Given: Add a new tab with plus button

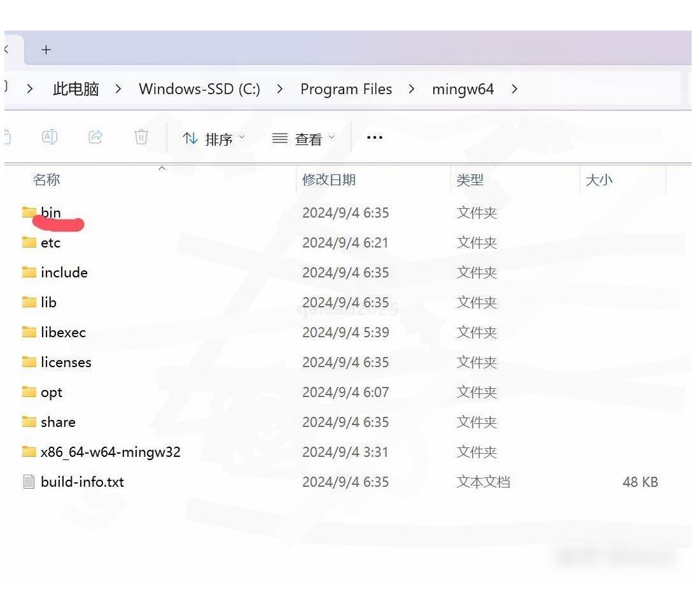Looking at the screenshot, I should click(46, 50).
